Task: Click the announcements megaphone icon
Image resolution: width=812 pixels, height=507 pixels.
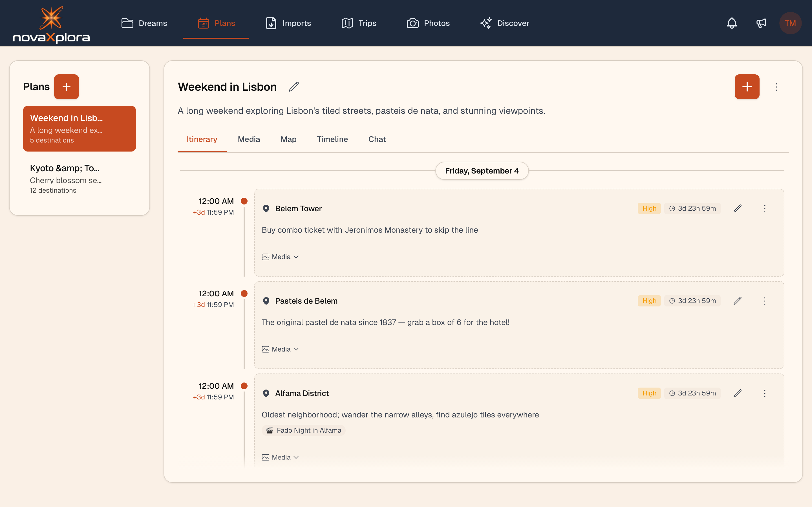Action: [761, 23]
